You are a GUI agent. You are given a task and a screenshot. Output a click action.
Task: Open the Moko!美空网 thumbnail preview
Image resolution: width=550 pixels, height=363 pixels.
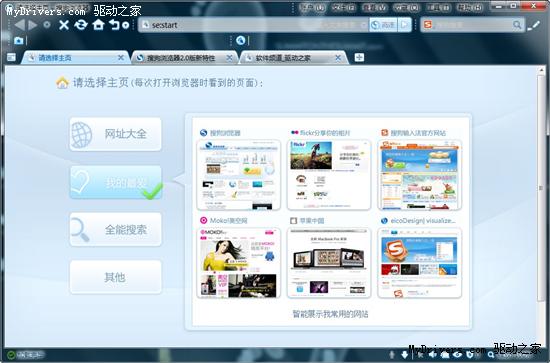point(239,263)
